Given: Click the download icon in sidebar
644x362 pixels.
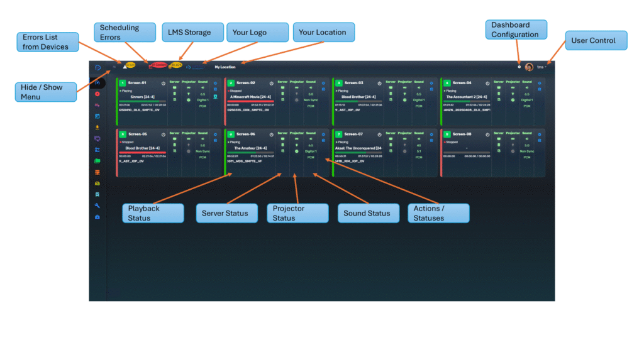Looking at the screenshot, I should (97, 128).
